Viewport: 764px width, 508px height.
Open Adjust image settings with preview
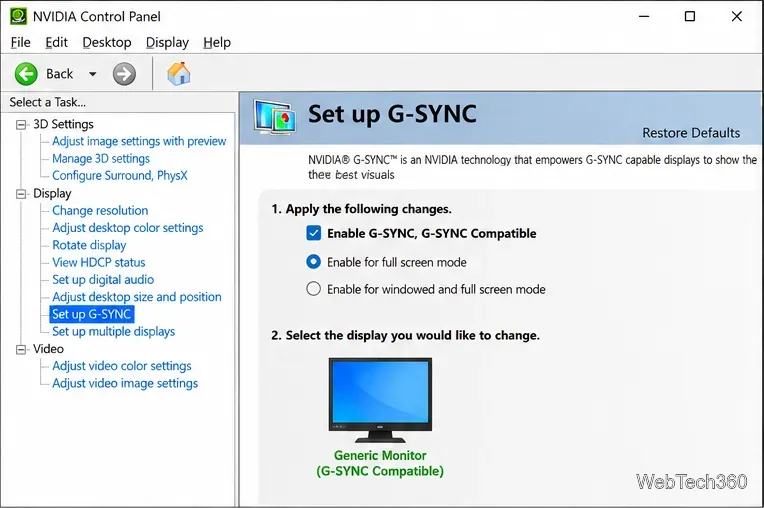(139, 141)
